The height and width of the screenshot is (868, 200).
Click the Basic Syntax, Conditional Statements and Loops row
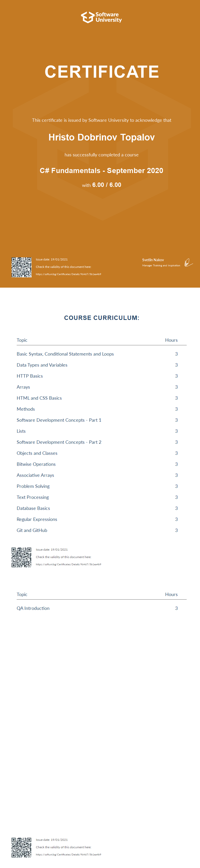65,354
